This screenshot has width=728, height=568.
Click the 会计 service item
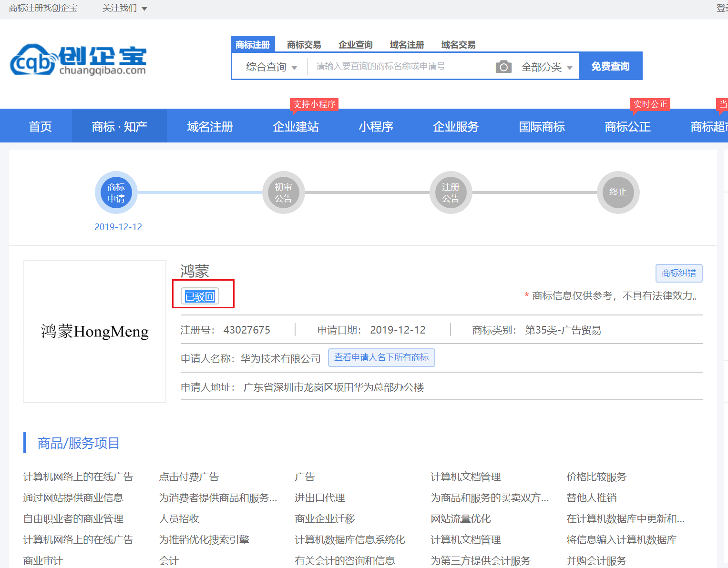pyautogui.click(x=169, y=560)
